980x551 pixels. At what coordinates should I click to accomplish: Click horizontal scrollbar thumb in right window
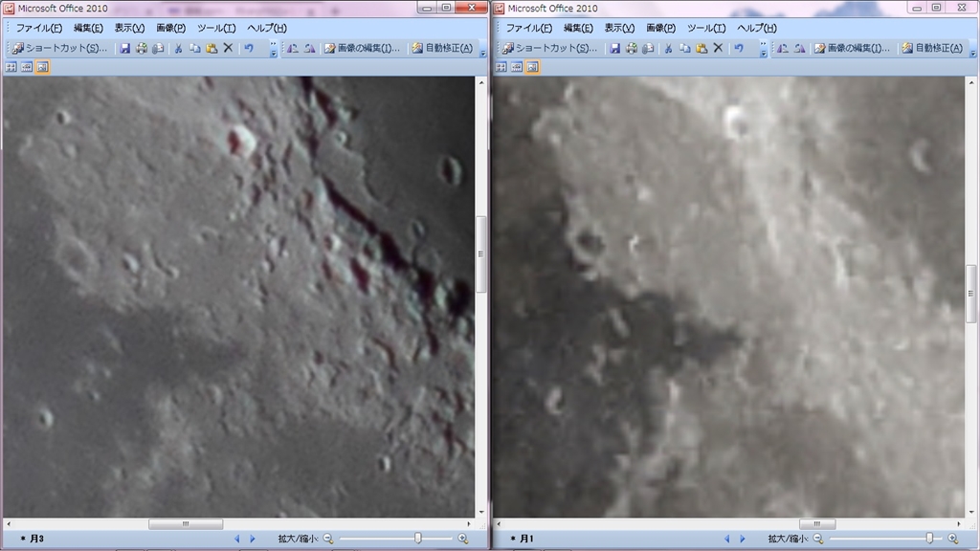(x=817, y=524)
